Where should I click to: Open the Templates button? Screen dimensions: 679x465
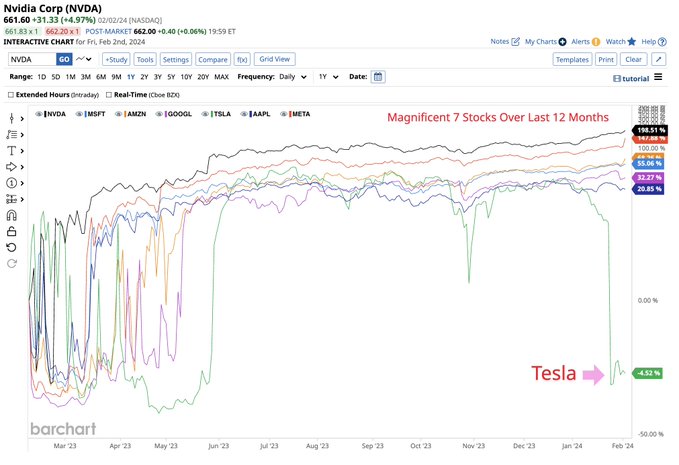point(571,59)
